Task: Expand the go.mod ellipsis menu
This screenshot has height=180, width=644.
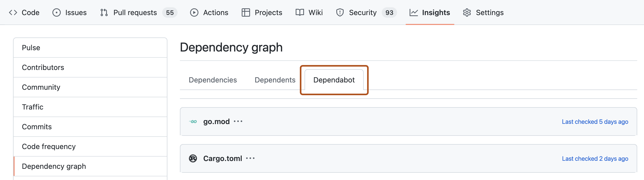Action: point(238,121)
